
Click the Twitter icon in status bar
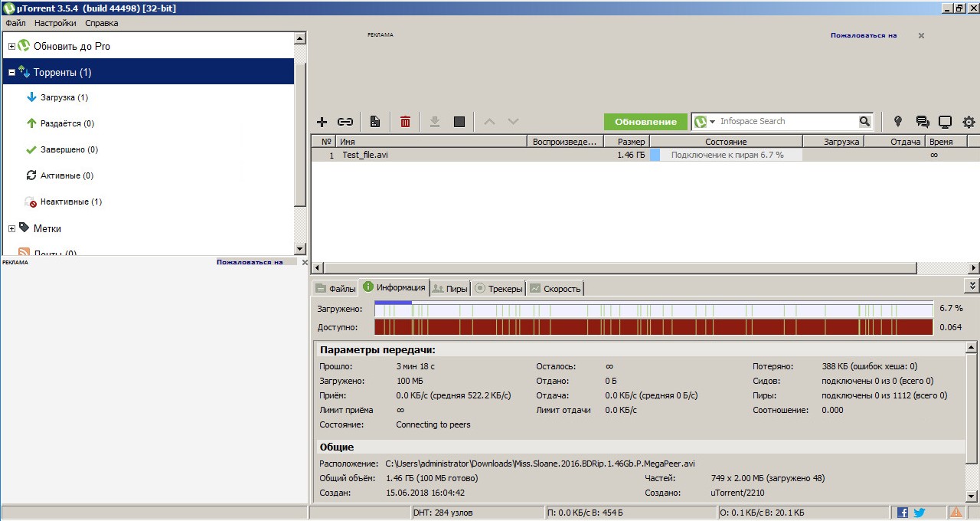tap(920, 513)
